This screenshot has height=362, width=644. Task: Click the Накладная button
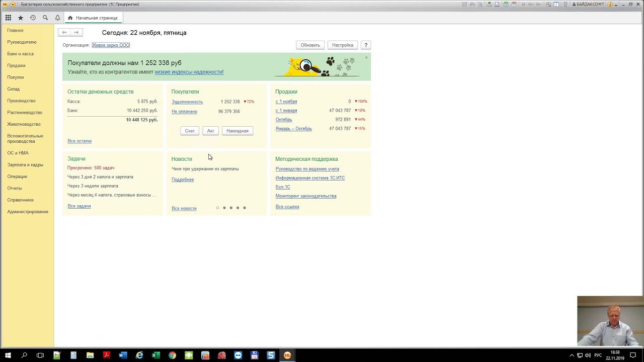(x=237, y=131)
